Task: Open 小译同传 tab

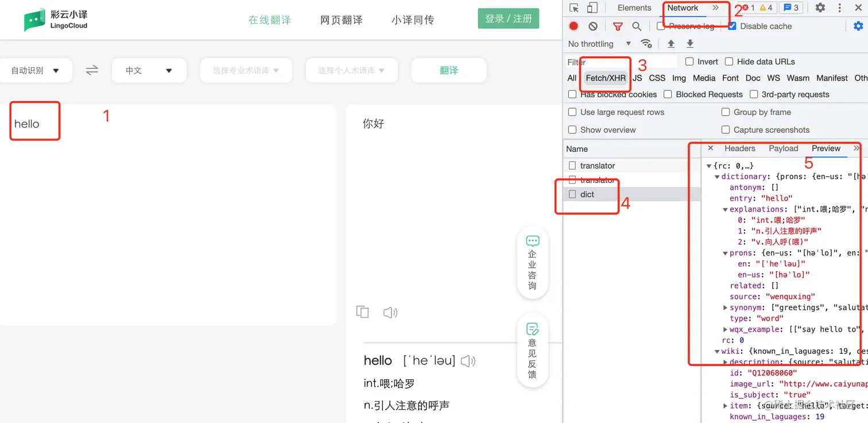Action: pyautogui.click(x=413, y=20)
